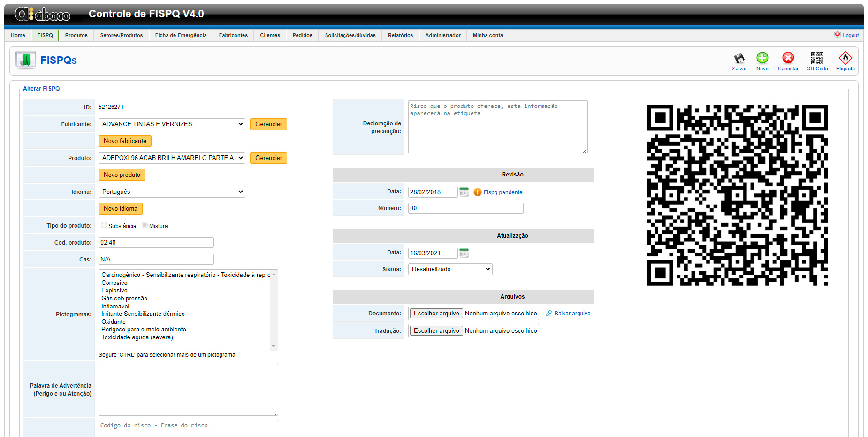Click the Salvar floppy disk icon
This screenshot has height=437, width=868.
tap(739, 58)
